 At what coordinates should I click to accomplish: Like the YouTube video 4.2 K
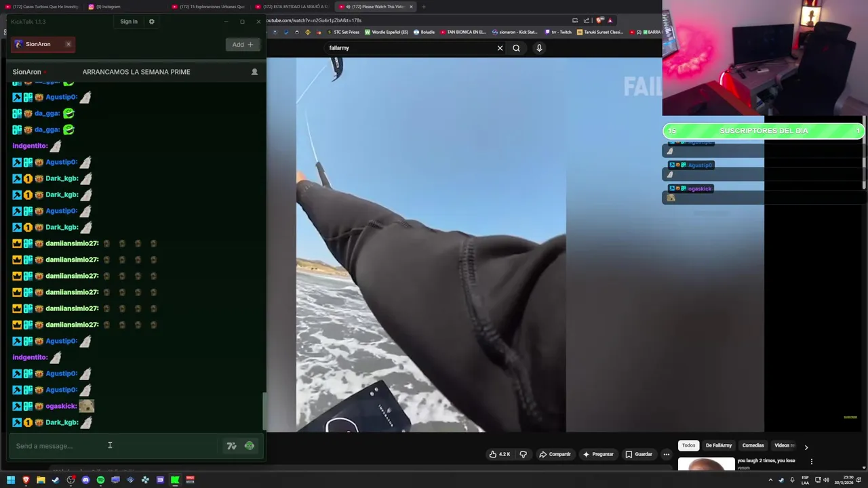(500, 454)
